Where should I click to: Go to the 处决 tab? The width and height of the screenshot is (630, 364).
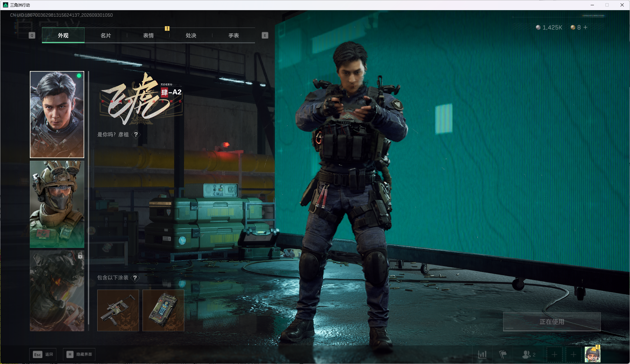coord(191,35)
